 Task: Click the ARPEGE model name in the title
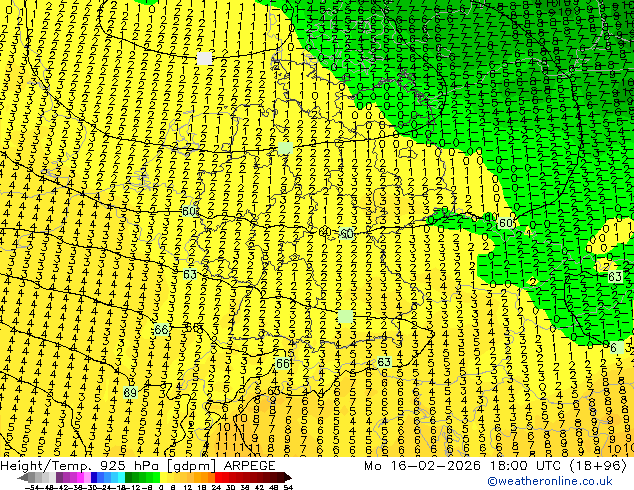click(249, 466)
